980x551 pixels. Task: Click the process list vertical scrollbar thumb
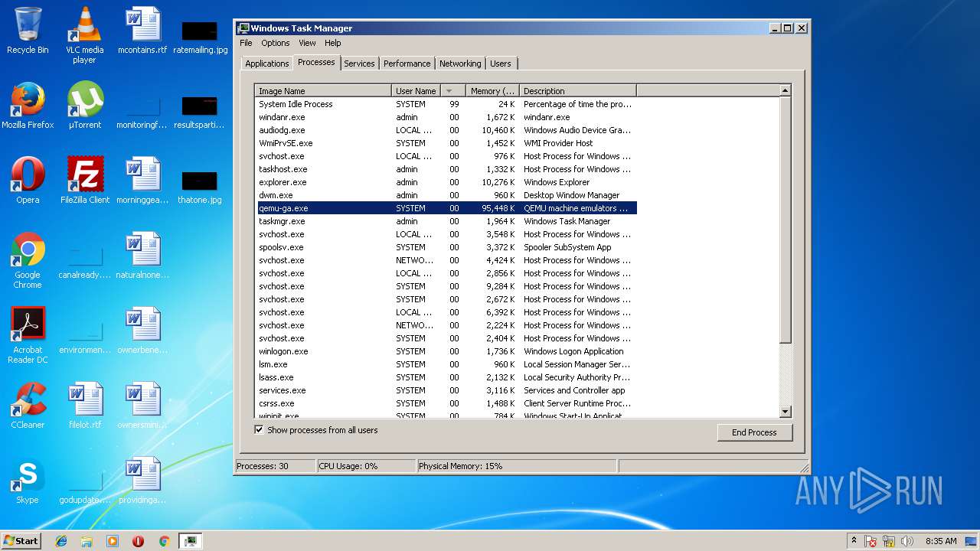click(785, 220)
